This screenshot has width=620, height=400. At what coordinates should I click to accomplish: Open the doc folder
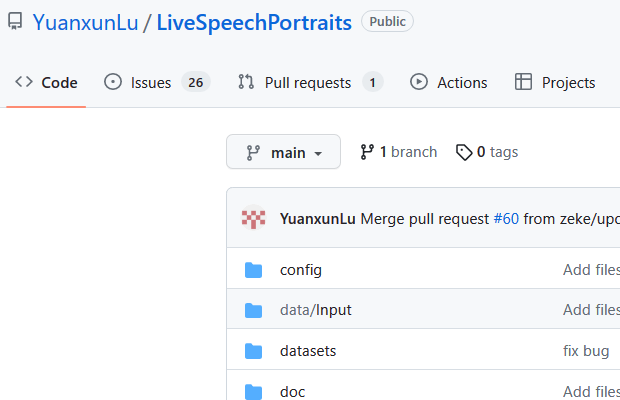click(293, 392)
